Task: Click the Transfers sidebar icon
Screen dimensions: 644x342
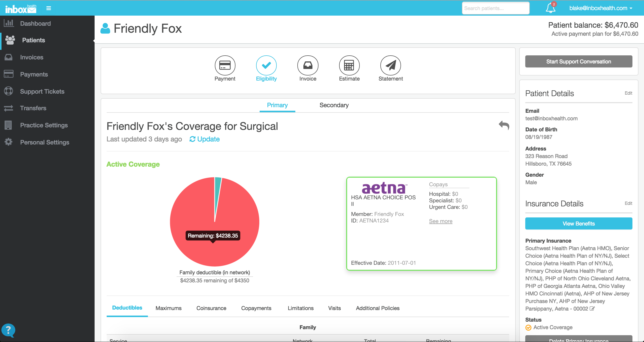Action: (9, 108)
